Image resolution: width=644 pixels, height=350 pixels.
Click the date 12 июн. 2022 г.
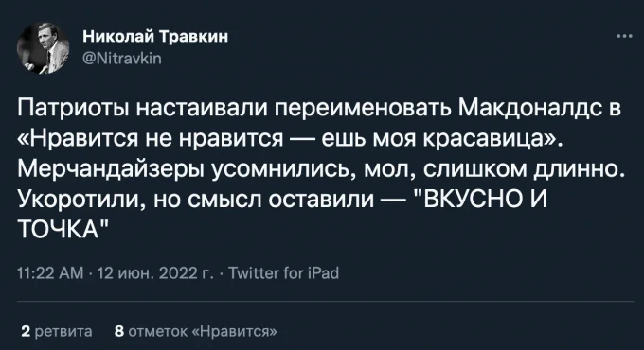coord(155,273)
